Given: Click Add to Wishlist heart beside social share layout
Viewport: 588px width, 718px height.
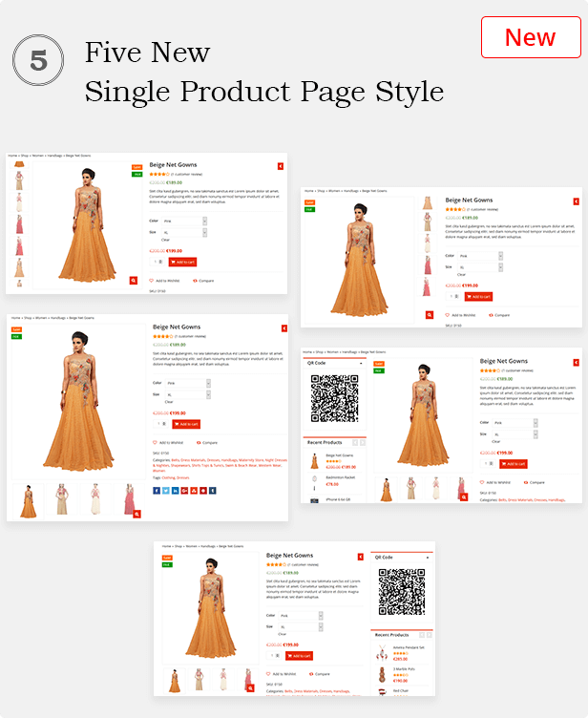Looking at the screenshot, I should (155, 442).
